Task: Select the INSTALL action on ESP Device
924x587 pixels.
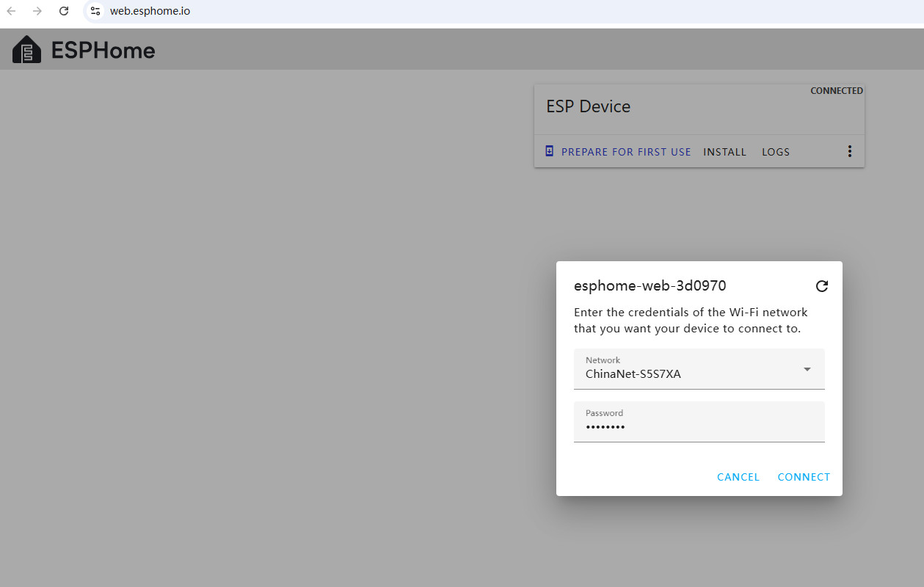Action: tap(724, 152)
